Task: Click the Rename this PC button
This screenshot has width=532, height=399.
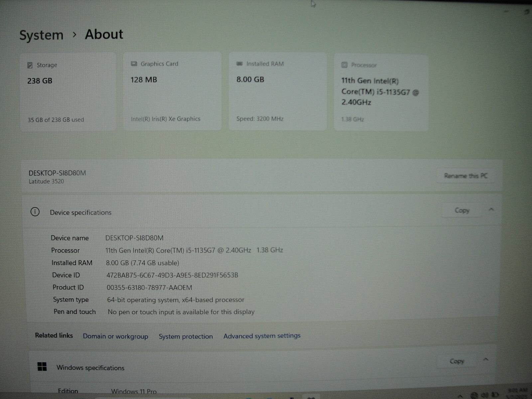Action: pyautogui.click(x=465, y=176)
